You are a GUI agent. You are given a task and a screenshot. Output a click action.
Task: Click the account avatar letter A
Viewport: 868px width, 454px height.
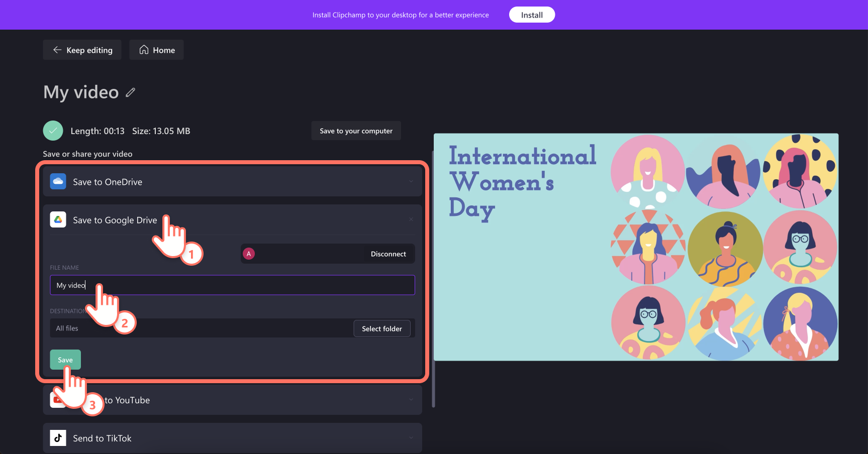pos(248,254)
